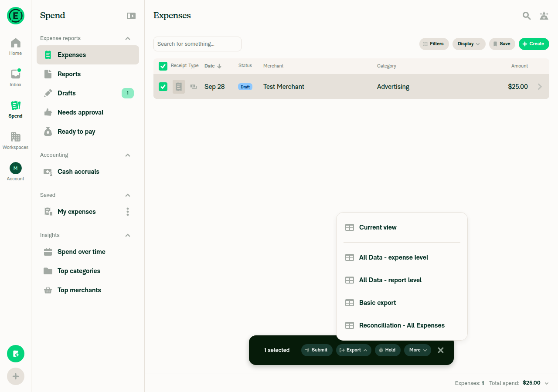Open the search magnifier icon
This screenshot has height=392, width=558.
[x=527, y=16]
